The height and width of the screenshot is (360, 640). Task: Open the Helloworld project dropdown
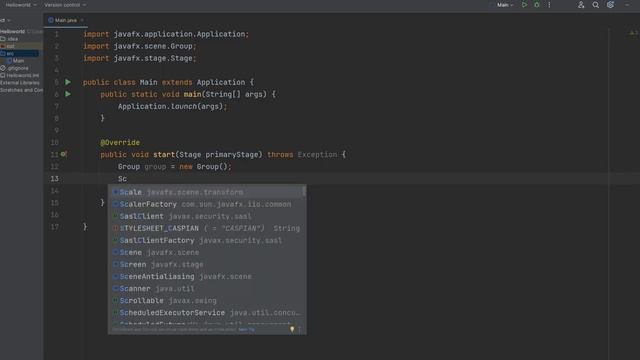click(21, 5)
